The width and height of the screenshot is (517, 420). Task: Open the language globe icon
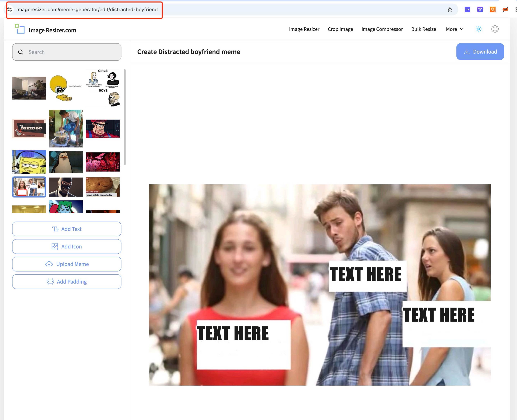point(495,29)
